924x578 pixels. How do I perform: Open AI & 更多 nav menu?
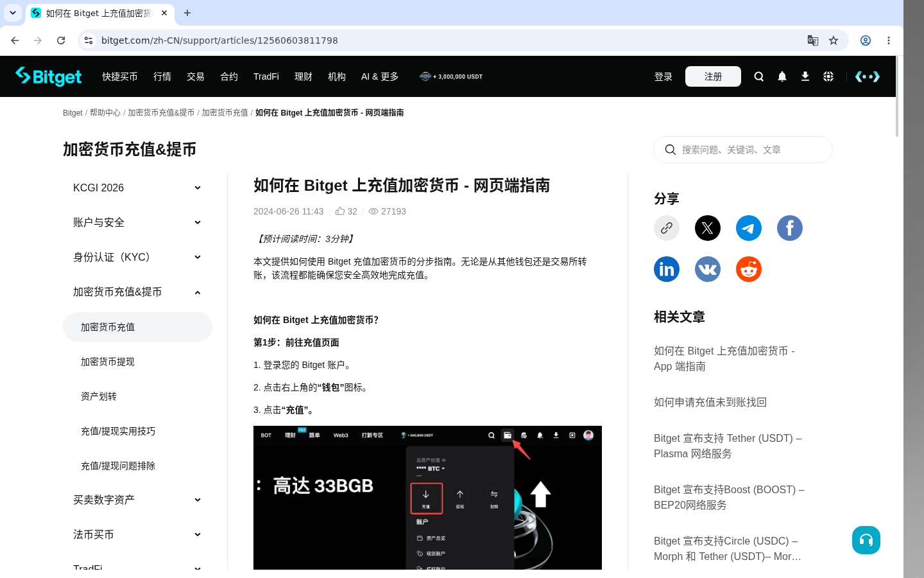(x=380, y=76)
